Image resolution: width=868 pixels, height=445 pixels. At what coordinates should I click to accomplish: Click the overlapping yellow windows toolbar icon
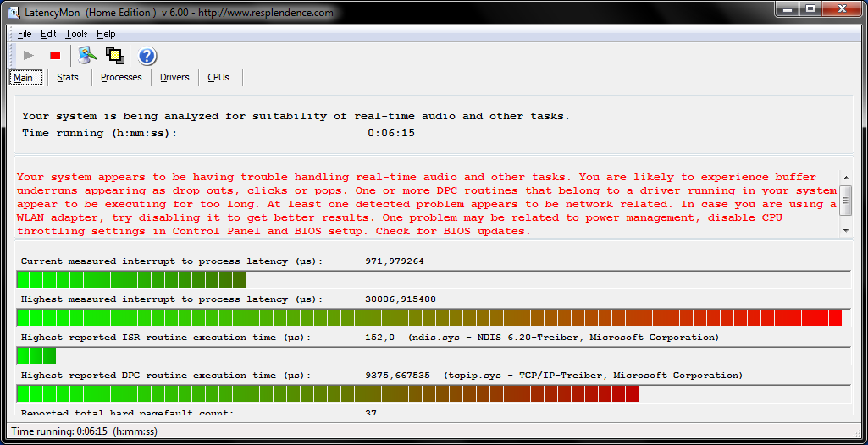114,55
